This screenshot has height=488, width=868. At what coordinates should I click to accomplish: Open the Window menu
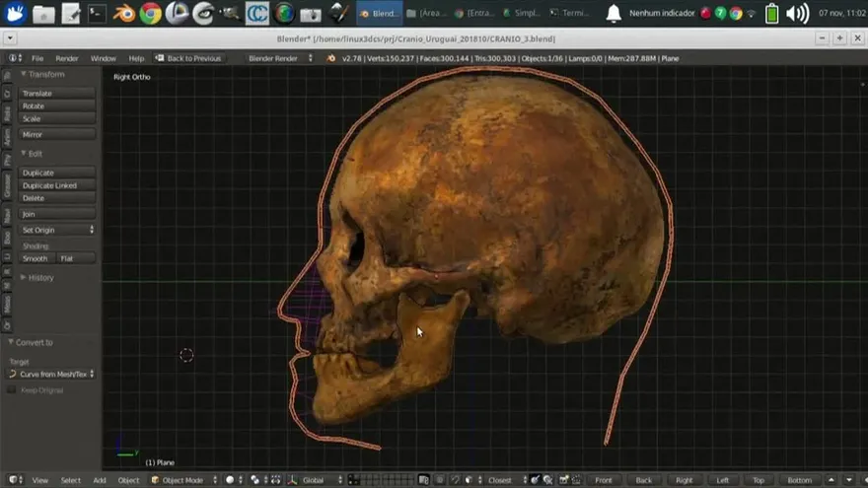pos(103,58)
